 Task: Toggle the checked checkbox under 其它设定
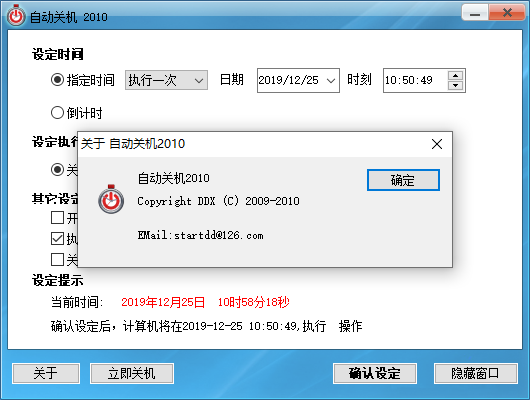(57, 238)
